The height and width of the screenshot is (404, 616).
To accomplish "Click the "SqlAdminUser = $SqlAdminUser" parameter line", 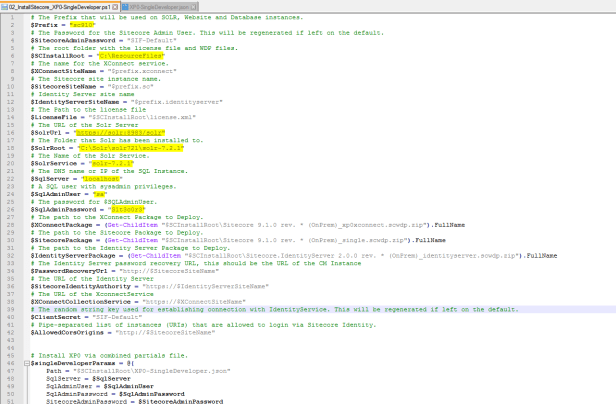I will pos(100,386).
